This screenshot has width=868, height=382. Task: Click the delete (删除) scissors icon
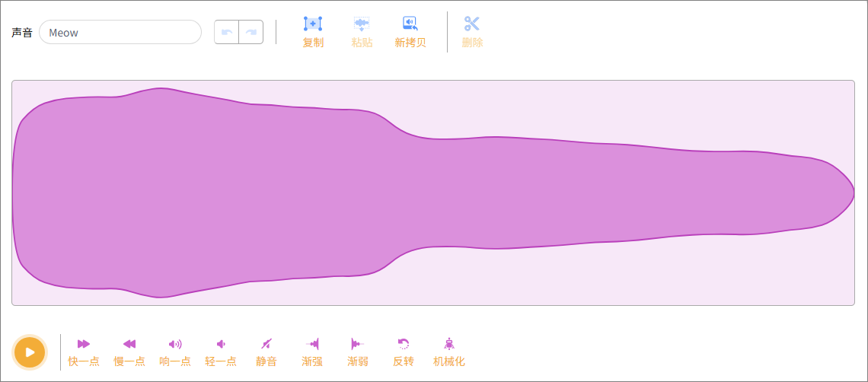[472, 24]
